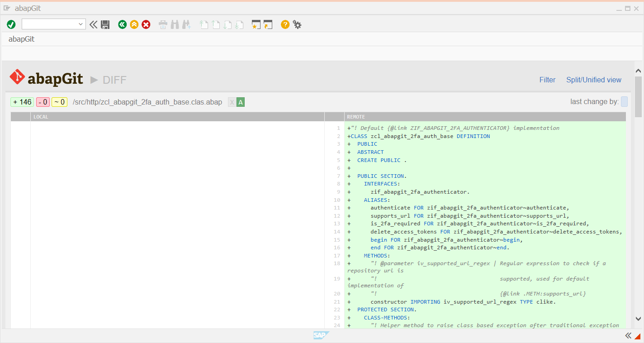Collapse the command field with double chevron
Screen dimensions: 644x343
coord(93,24)
